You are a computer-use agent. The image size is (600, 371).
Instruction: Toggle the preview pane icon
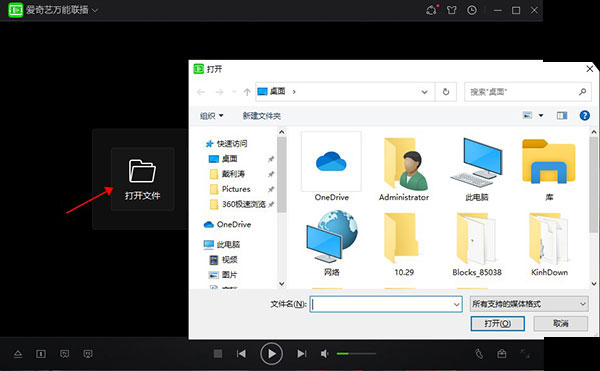[562, 115]
